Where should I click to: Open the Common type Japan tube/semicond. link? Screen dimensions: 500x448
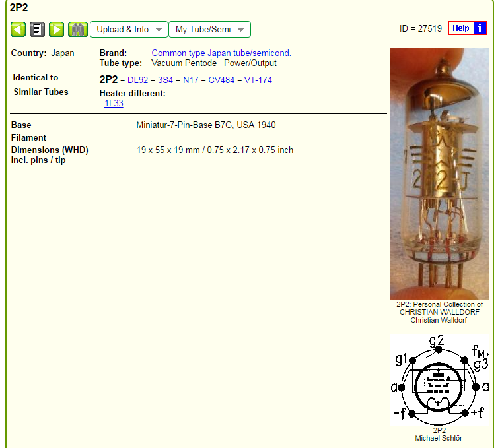point(221,53)
